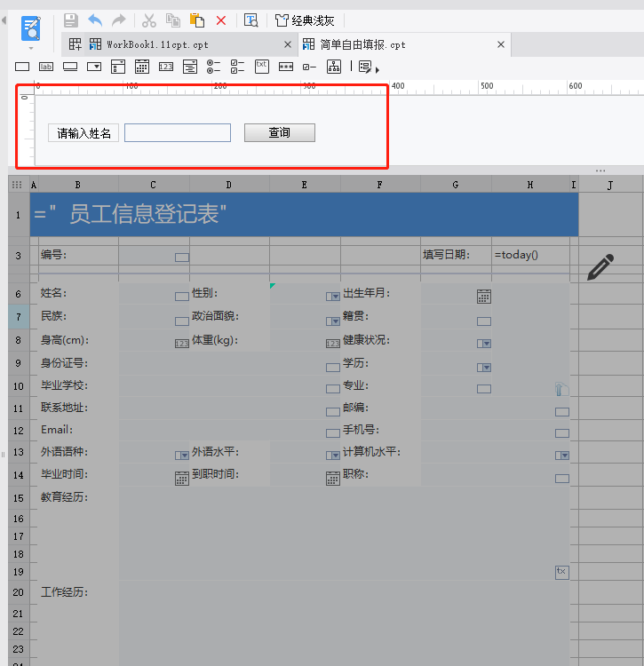Select row header 7
This screenshot has height=666, width=644.
(x=19, y=317)
